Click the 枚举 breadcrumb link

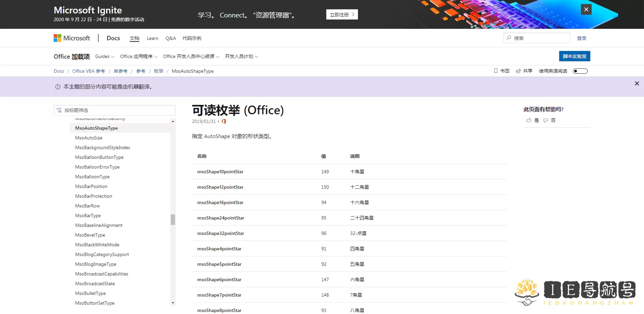(159, 71)
